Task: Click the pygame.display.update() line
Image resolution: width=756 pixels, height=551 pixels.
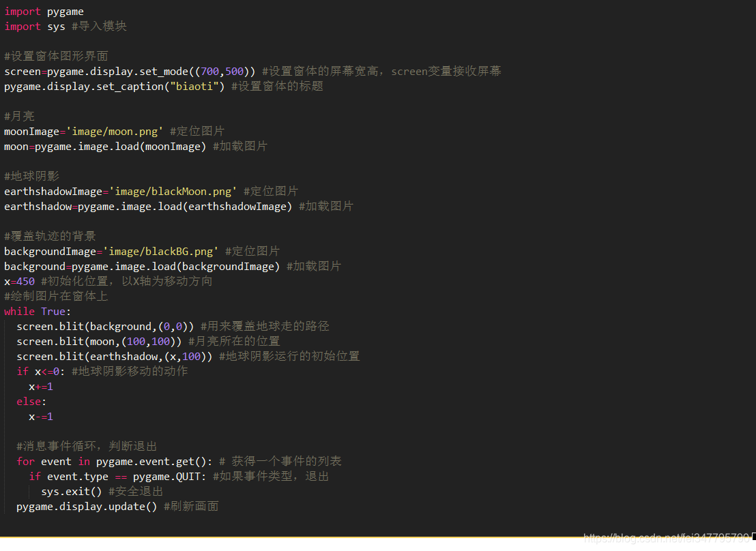Action: click(x=117, y=507)
